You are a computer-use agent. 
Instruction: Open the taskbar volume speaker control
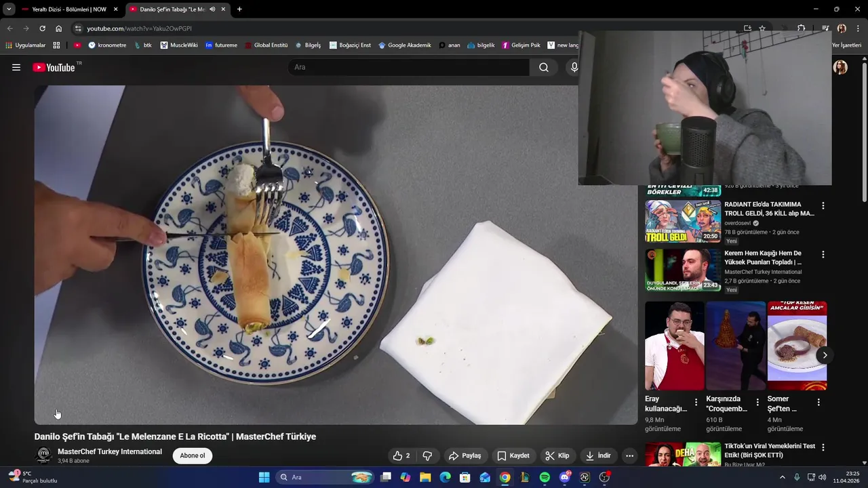[823, 477]
